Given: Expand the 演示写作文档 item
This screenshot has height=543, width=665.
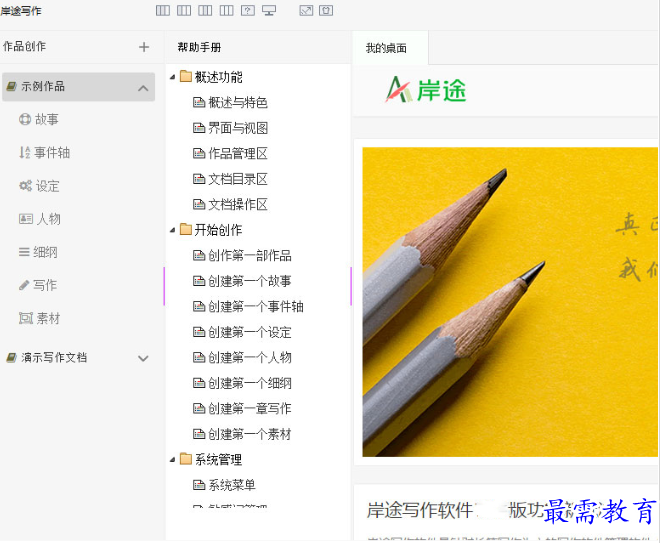Looking at the screenshot, I should (x=143, y=358).
